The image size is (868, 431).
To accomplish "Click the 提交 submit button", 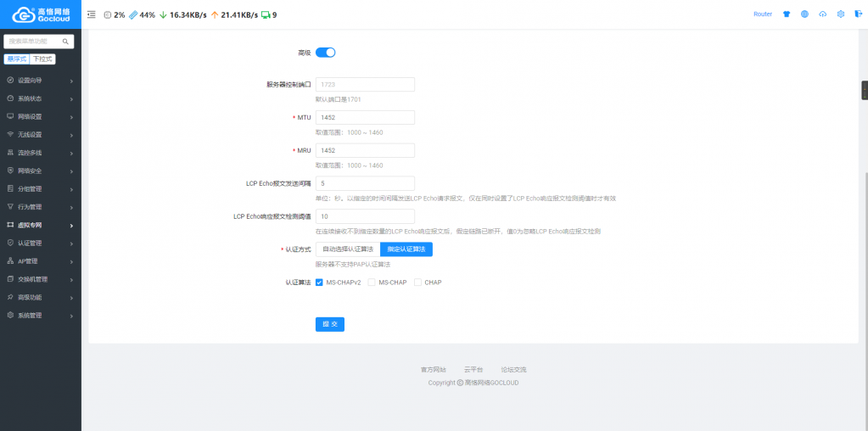I will 330,324.
